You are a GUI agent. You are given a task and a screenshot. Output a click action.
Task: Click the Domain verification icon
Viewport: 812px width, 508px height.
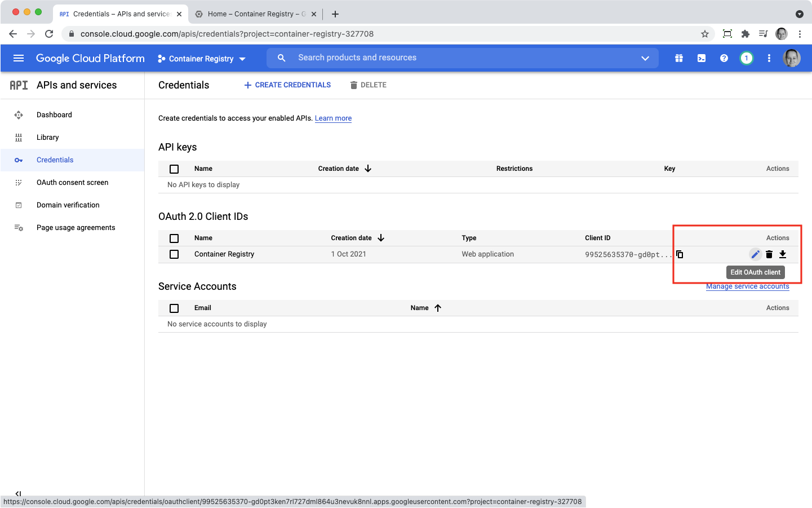point(19,205)
